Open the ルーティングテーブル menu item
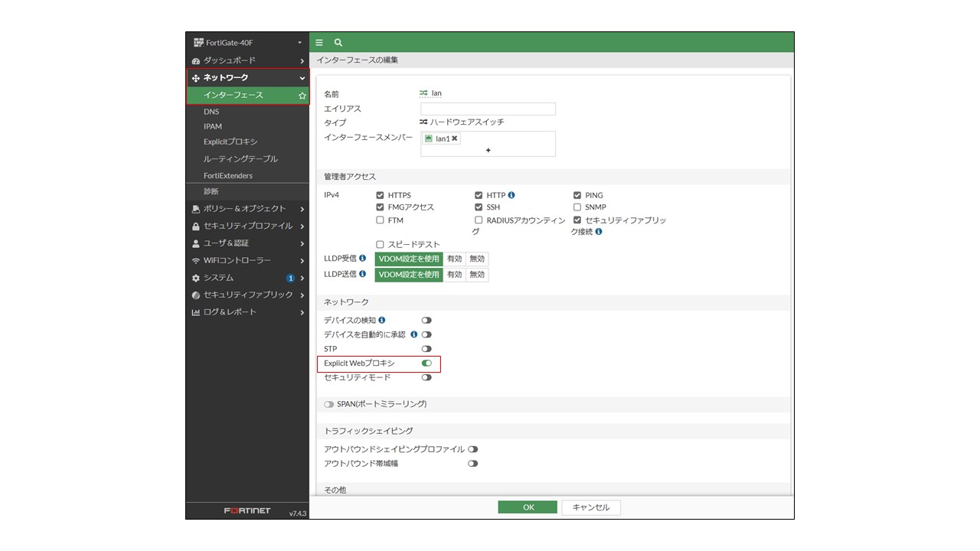The image size is (980, 551). click(x=240, y=159)
